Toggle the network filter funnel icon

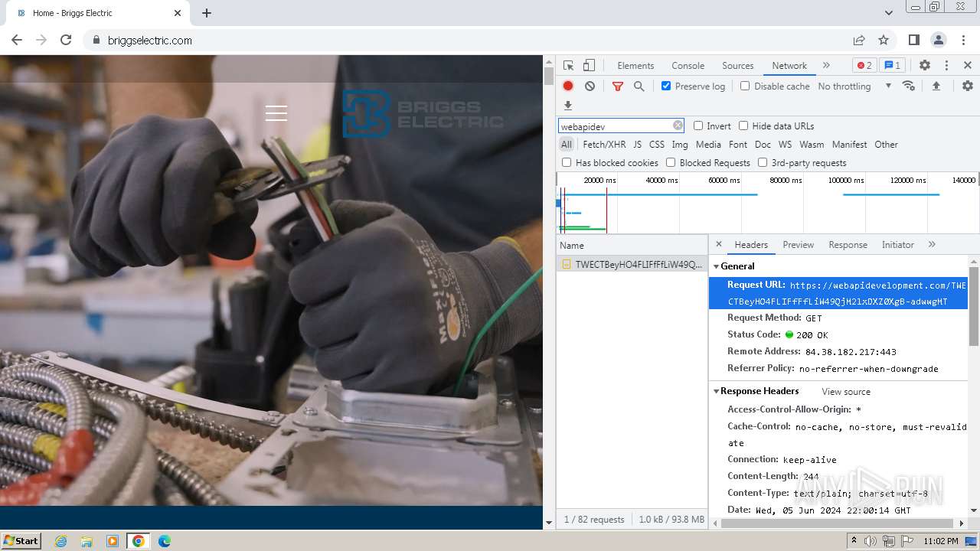[618, 86]
